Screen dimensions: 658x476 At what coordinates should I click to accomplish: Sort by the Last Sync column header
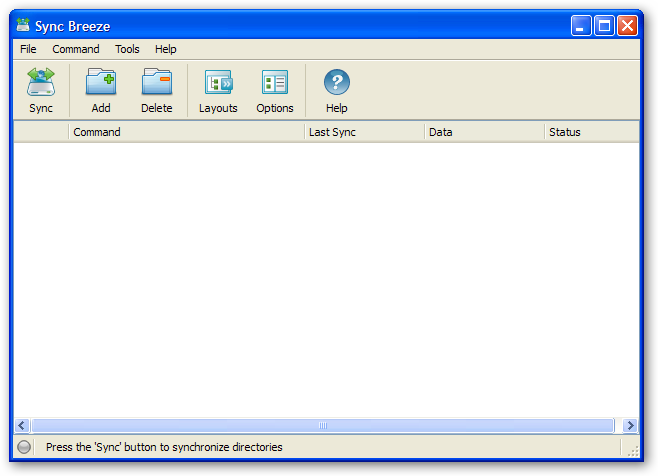pos(364,132)
